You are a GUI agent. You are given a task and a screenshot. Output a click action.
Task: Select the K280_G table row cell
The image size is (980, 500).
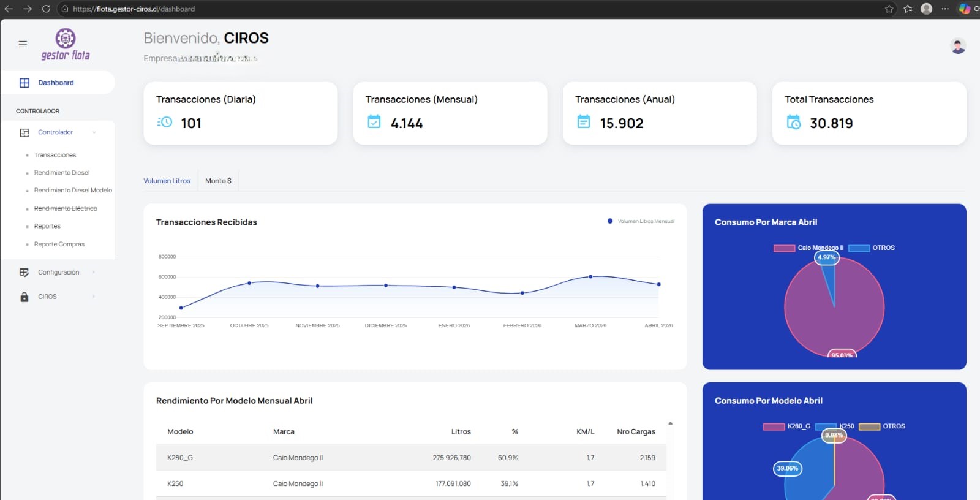[x=180, y=458]
